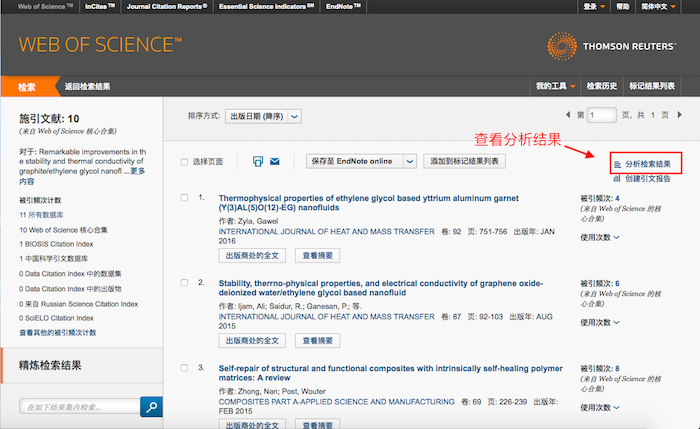This screenshot has height=429, width=700.
Task: Open 检索历史 page
Action: 601,86
